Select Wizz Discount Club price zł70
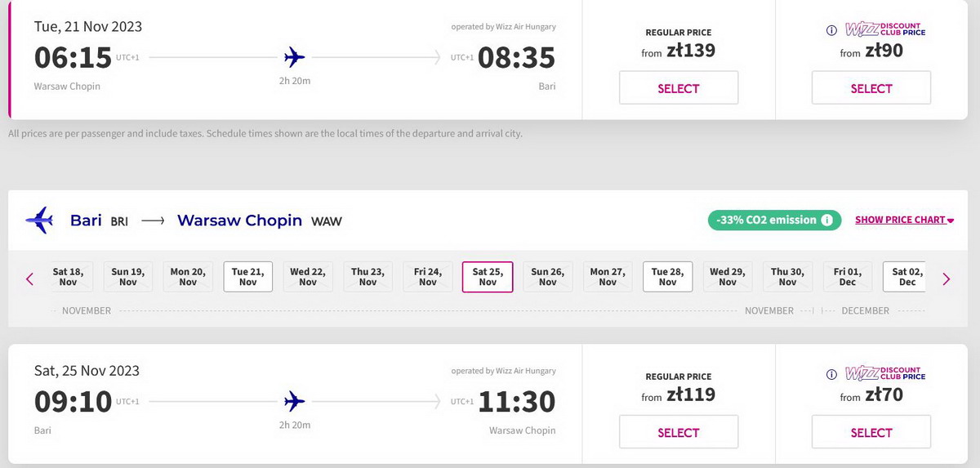The height and width of the screenshot is (468, 980). point(871,432)
